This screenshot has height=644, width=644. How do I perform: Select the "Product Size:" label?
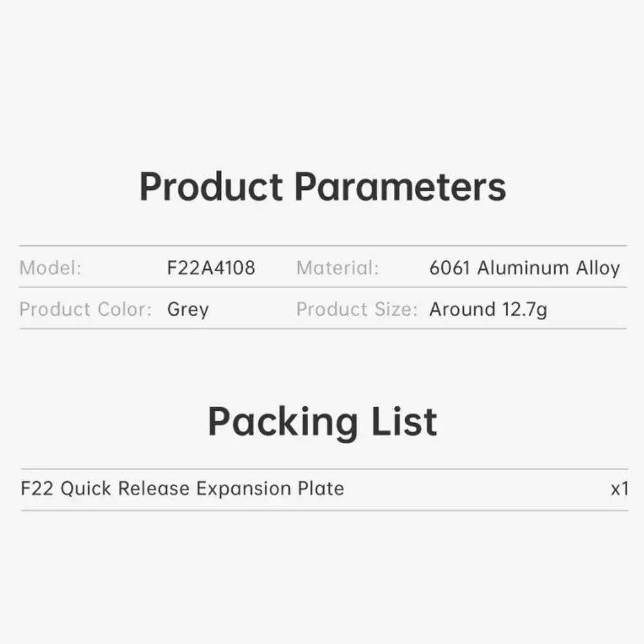tap(357, 310)
